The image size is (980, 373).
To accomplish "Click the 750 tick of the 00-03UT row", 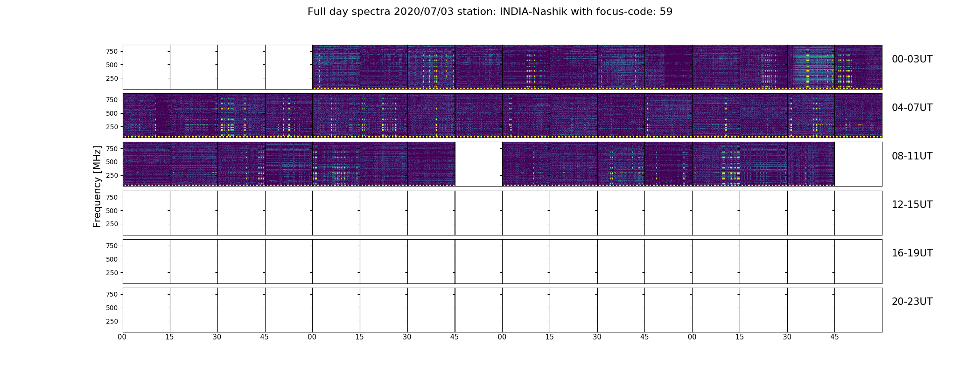I will [112, 51].
